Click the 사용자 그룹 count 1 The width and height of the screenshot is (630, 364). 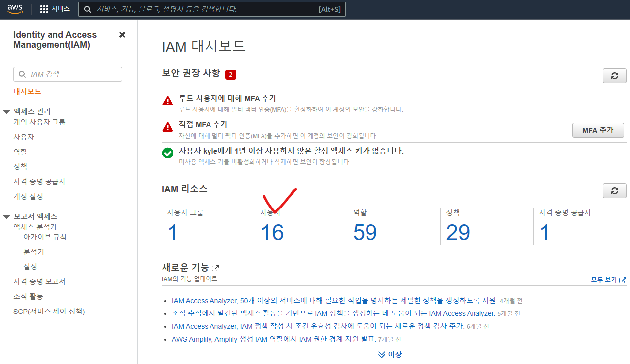pyautogui.click(x=173, y=233)
